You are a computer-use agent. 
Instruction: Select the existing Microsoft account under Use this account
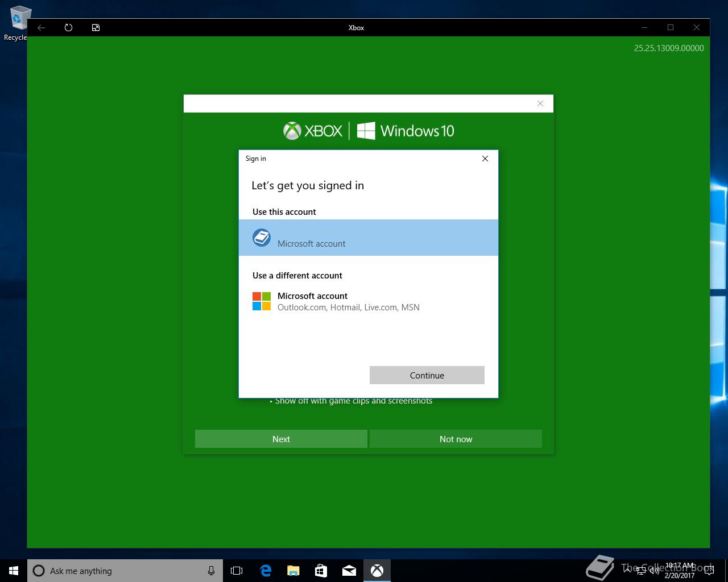point(369,238)
